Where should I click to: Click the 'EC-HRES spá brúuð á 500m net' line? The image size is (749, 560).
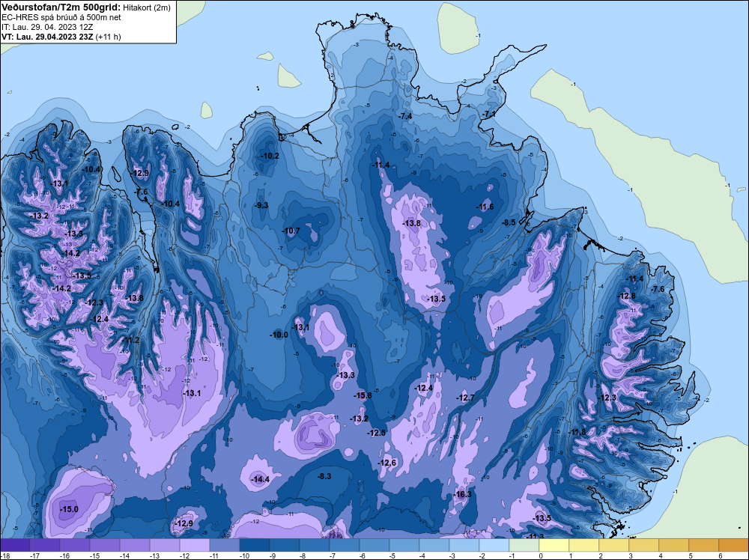61,17
